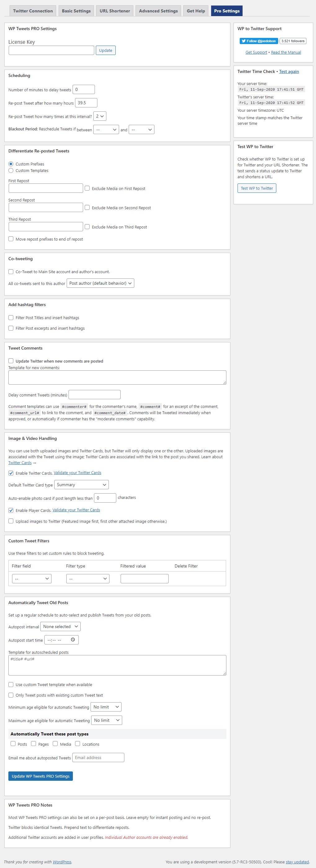
Task: Click the Second Repost prefix field
Action: (46, 207)
